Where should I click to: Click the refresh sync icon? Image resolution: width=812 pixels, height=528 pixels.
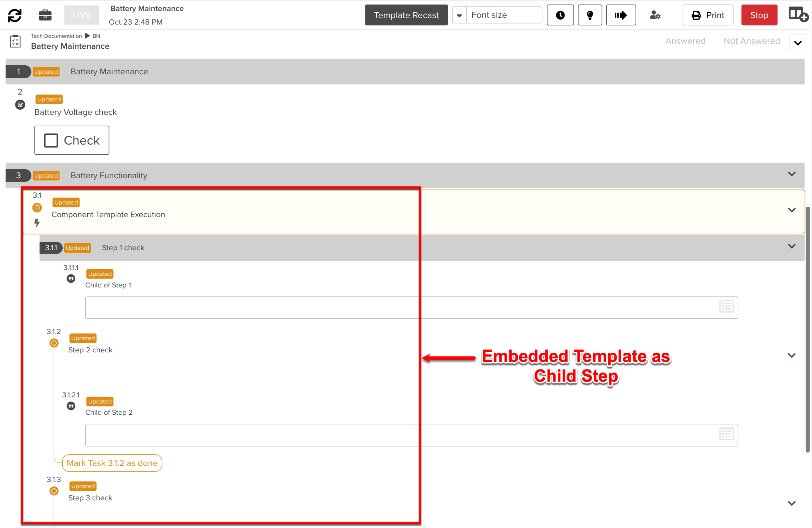[15, 15]
